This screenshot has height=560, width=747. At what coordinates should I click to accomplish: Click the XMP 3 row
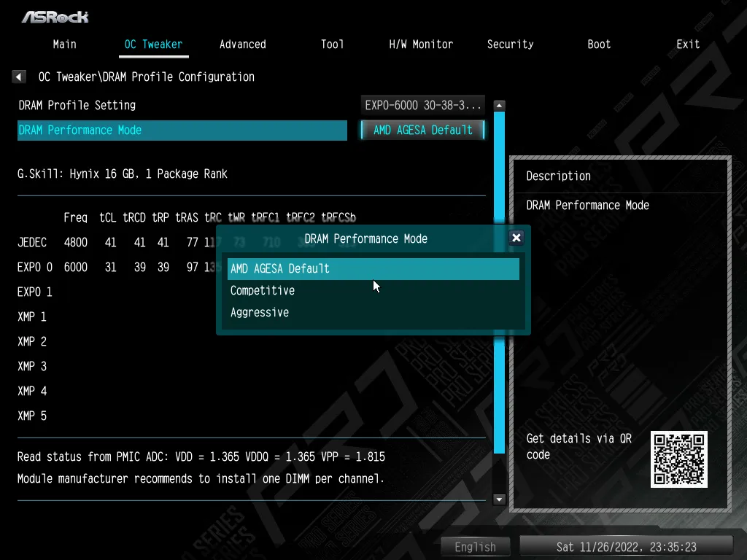[32, 366]
